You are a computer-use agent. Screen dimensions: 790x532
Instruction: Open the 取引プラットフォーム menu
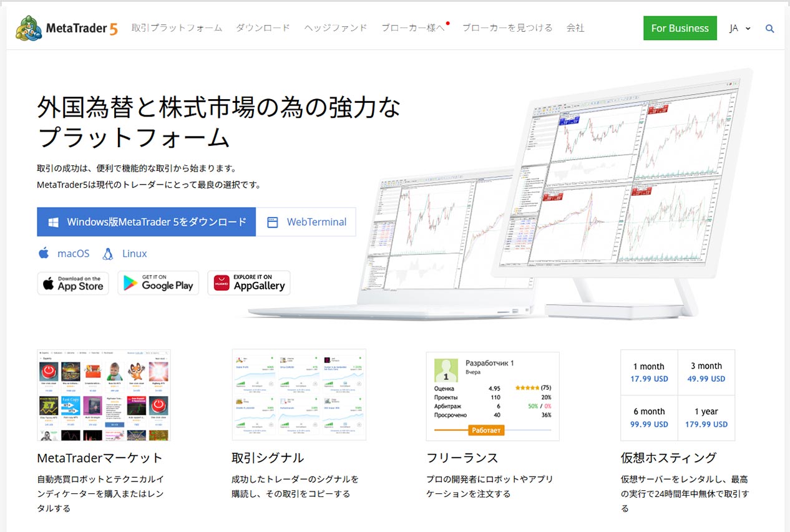177,28
